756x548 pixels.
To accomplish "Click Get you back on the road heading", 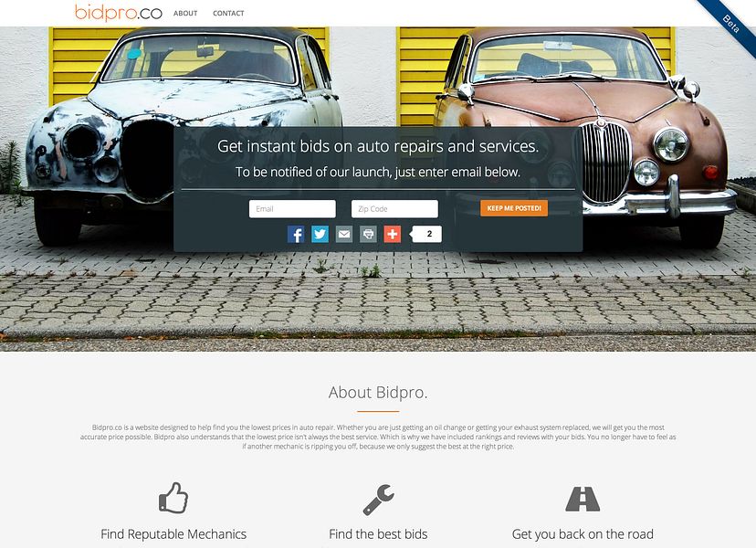I will click(583, 534).
